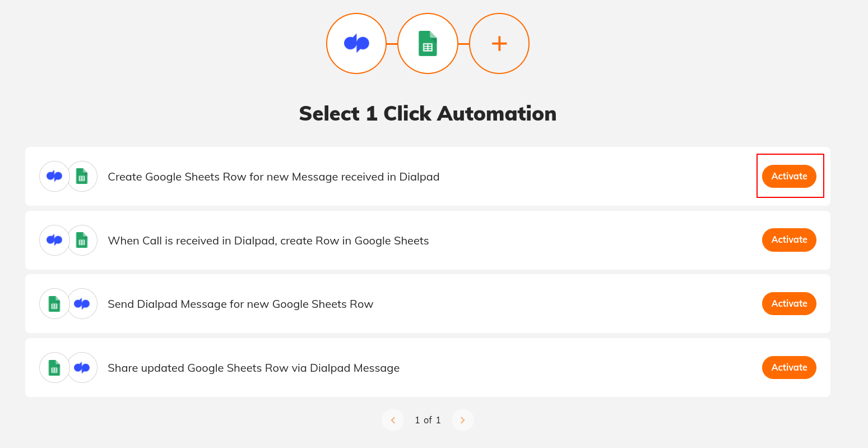Image resolution: width=868 pixels, height=448 pixels.
Task: Go to previous page with left chevron
Action: point(393,420)
